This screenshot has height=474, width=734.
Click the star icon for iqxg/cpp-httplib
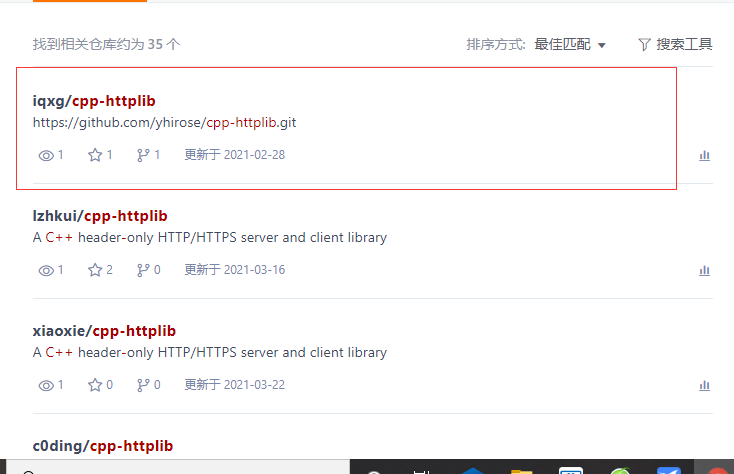(x=95, y=155)
